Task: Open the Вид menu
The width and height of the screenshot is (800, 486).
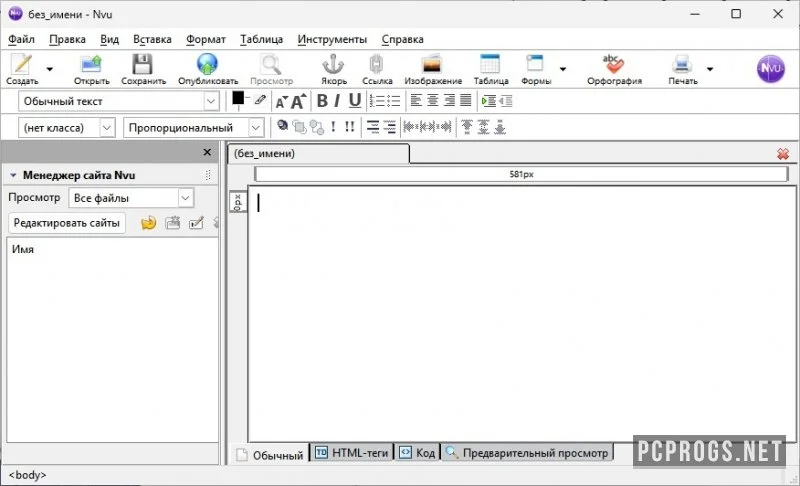Action: point(109,39)
